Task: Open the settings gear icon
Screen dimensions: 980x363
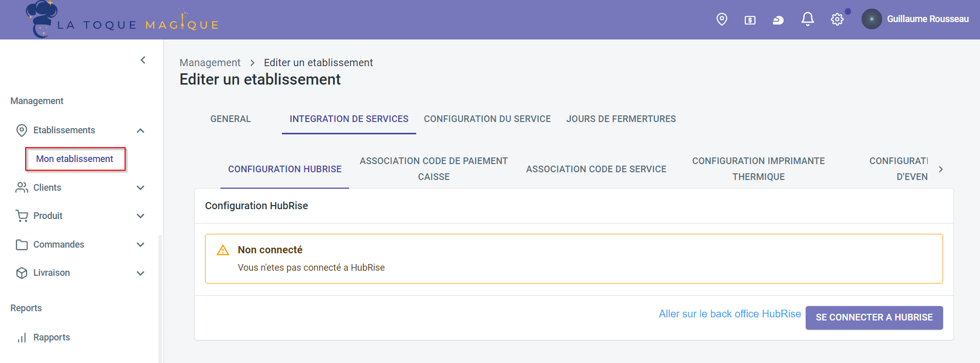Action: (837, 19)
